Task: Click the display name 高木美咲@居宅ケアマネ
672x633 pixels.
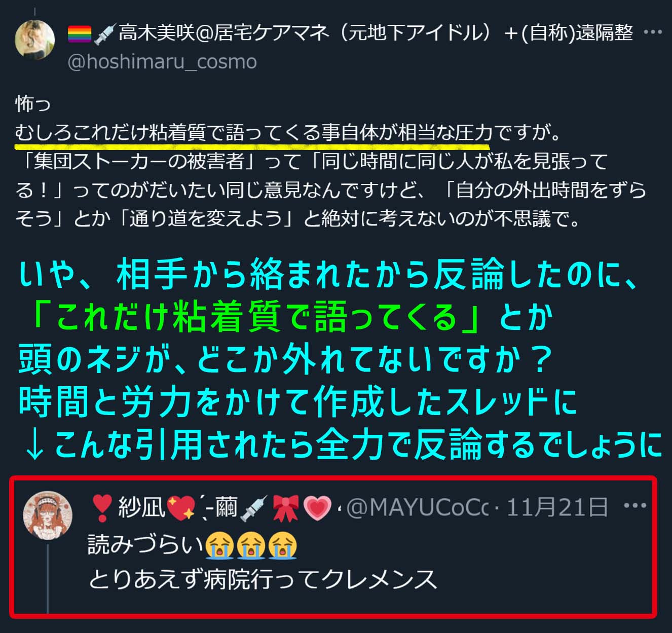Action: 224,33
